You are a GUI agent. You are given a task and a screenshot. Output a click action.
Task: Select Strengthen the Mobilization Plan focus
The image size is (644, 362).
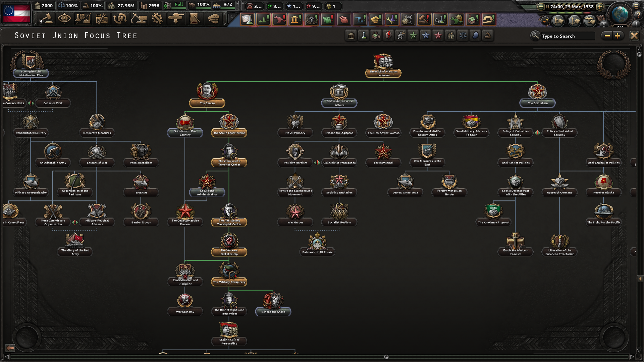click(31, 64)
